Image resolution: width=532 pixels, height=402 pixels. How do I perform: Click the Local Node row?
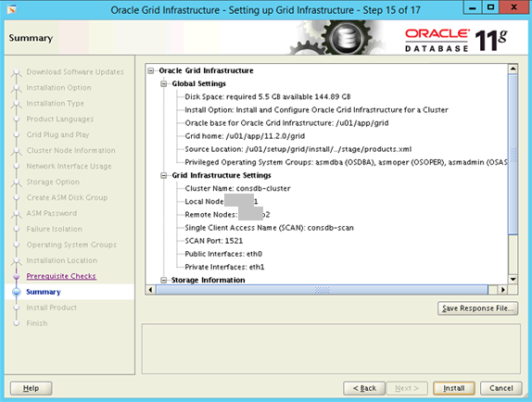[222, 201]
